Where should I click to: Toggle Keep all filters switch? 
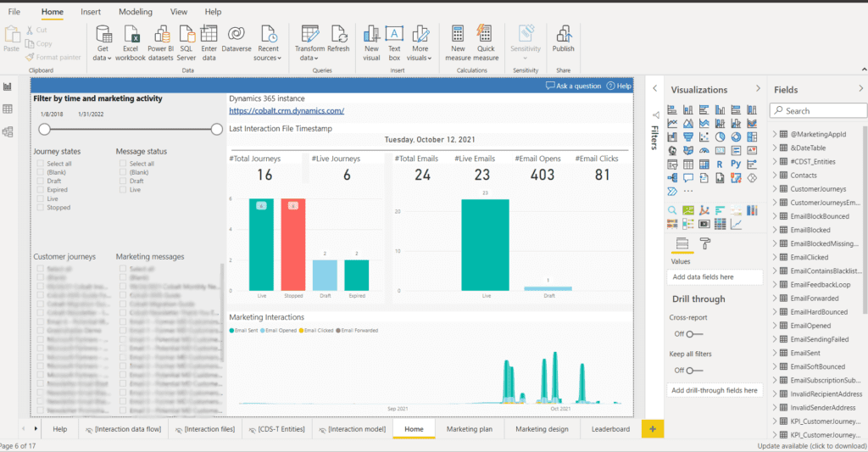694,371
